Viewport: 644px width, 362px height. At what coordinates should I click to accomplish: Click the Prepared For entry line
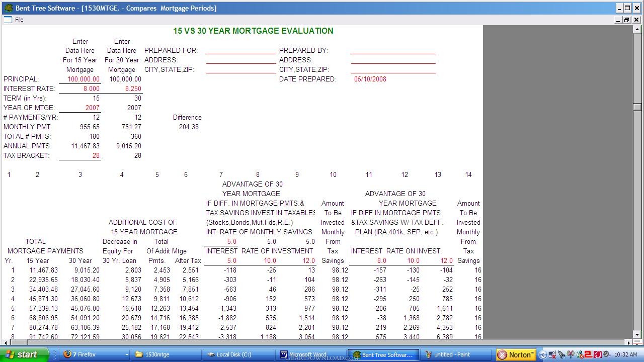point(241,50)
